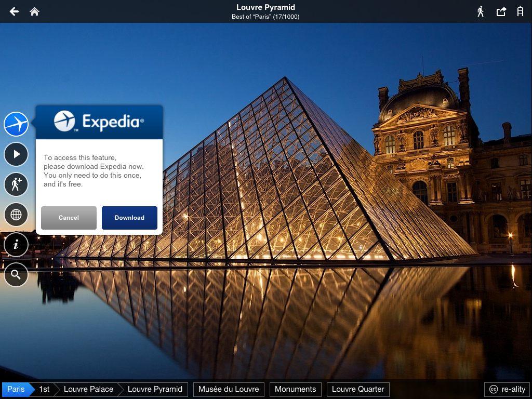Screen dimensions: 532x399
Task: Click the Expedia logo banner
Action: coord(99,122)
